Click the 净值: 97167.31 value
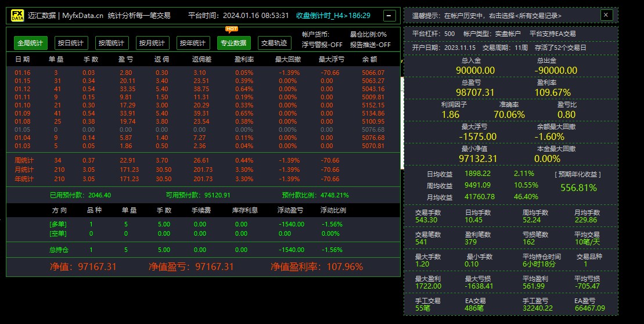Screen dimensions: 644x324 point(83,267)
